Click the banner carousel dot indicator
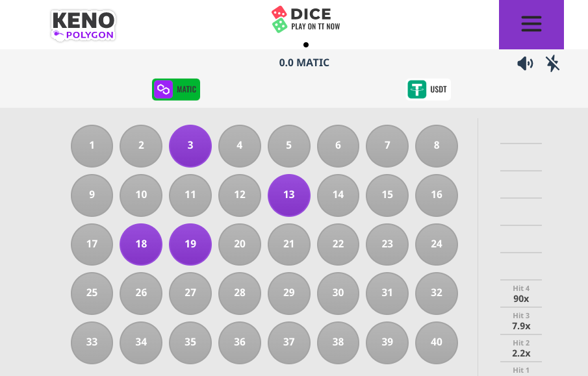 click(306, 45)
